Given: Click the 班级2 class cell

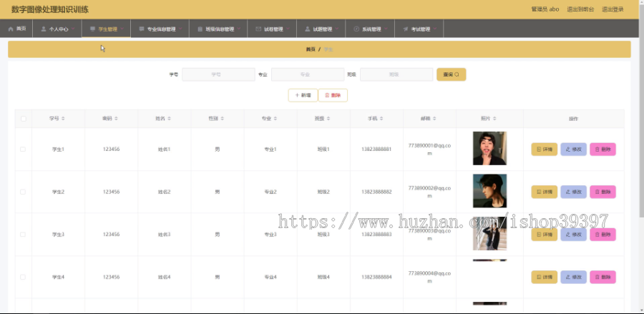Looking at the screenshot, I should 323,192.
